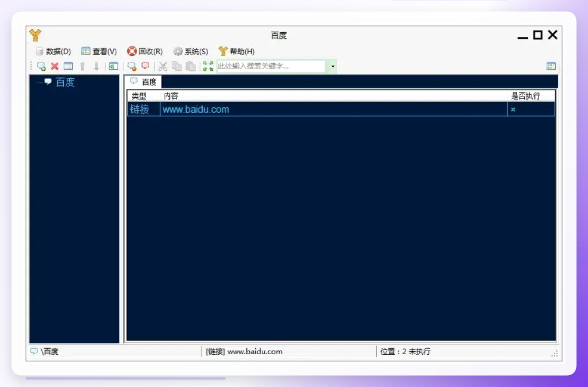Image resolution: width=588 pixels, height=387 pixels.
Task: Open the 查看(V) menu
Action: coord(99,51)
